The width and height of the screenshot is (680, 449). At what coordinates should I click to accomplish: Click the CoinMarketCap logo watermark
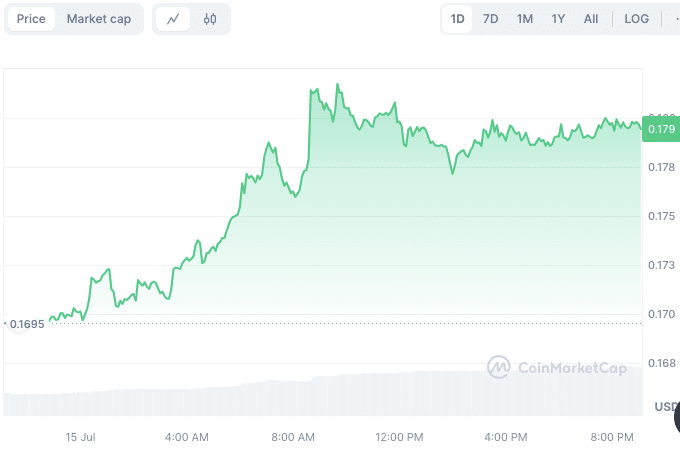pos(557,368)
